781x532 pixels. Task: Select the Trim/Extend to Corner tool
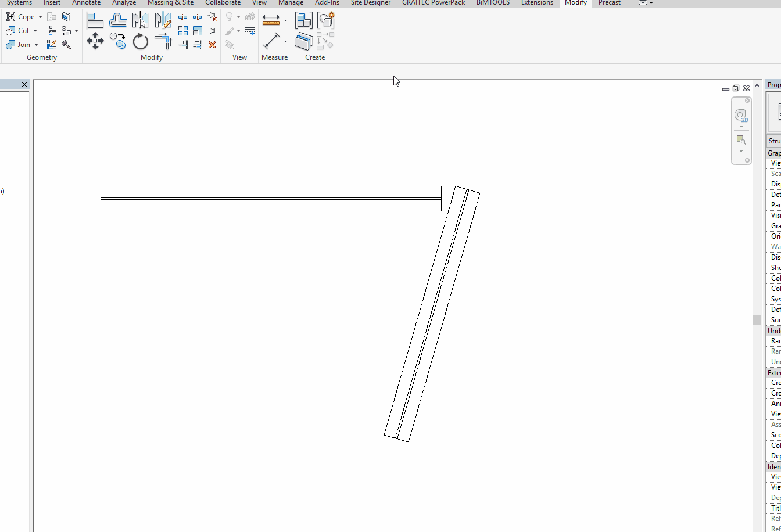click(163, 41)
